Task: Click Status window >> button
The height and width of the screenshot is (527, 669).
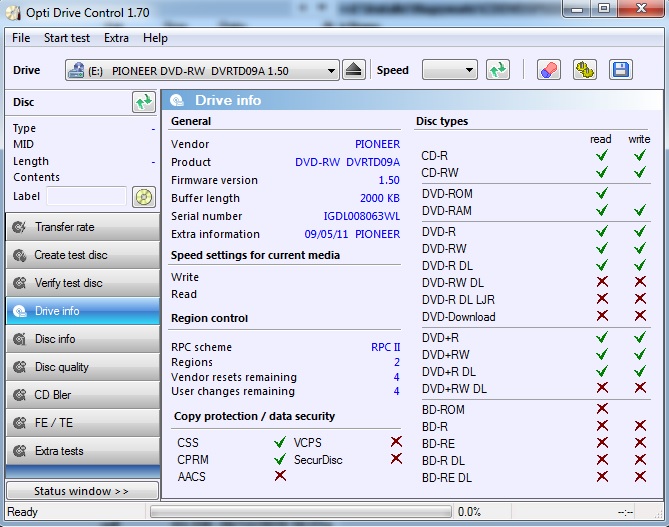Action: click(x=82, y=491)
